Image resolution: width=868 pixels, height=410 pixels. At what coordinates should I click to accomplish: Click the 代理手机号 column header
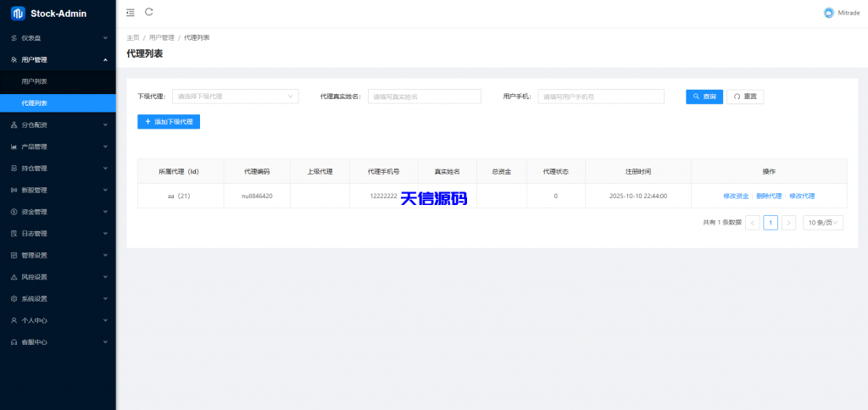(384, 171)
